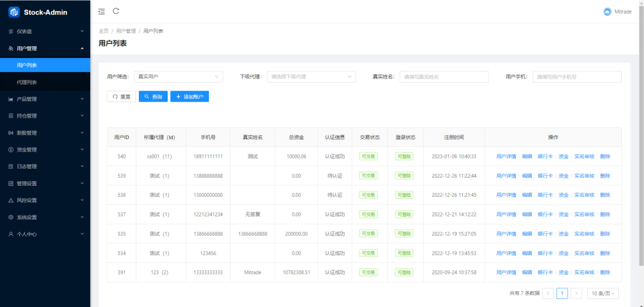644x307 pixels.
Task: Click the 产品管理 chart sidebar icon
Action: 11,99
